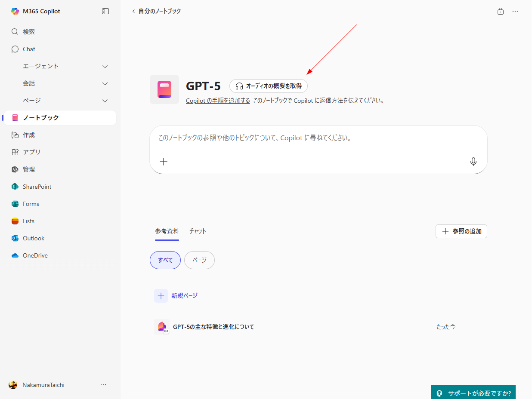Open the top-right more options menu
Screen dimensions: 532x399
tap(515, 11)
